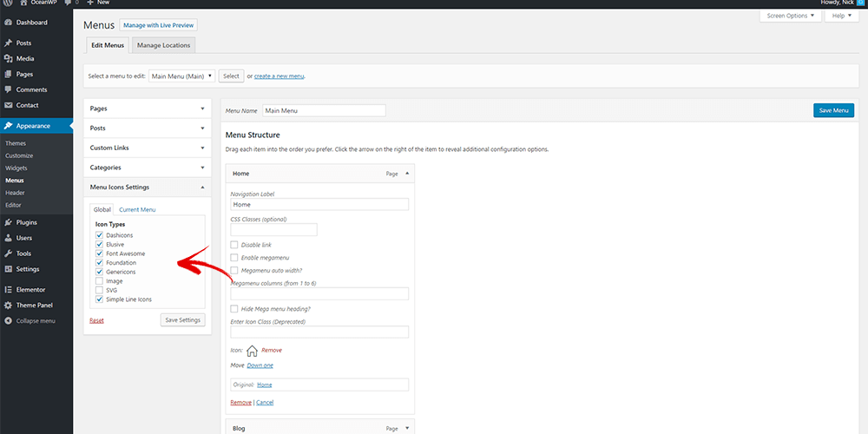Enable the SVG icon type checkbox
Viewport: 868px width, 434px height.
(100, 290)
